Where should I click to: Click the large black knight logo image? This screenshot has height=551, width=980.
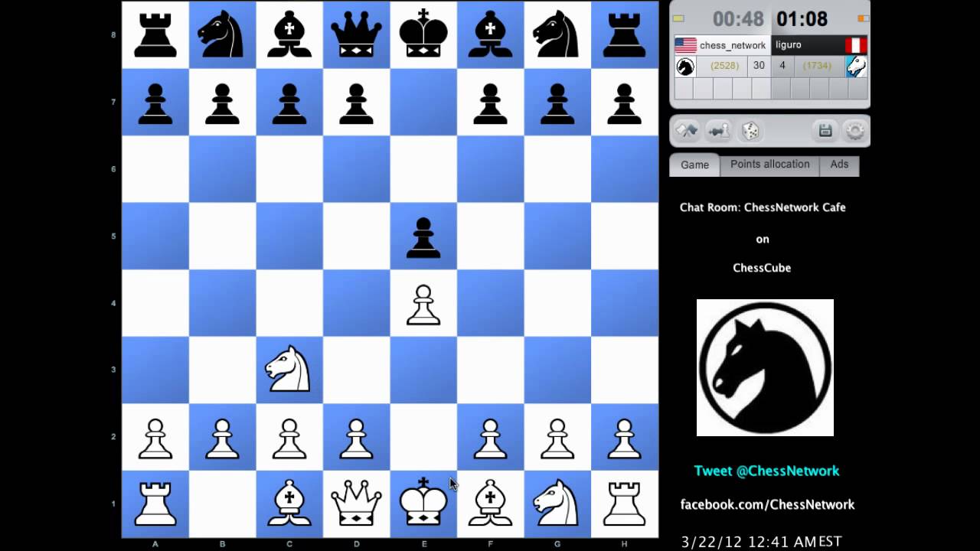(x=765, y=367)
